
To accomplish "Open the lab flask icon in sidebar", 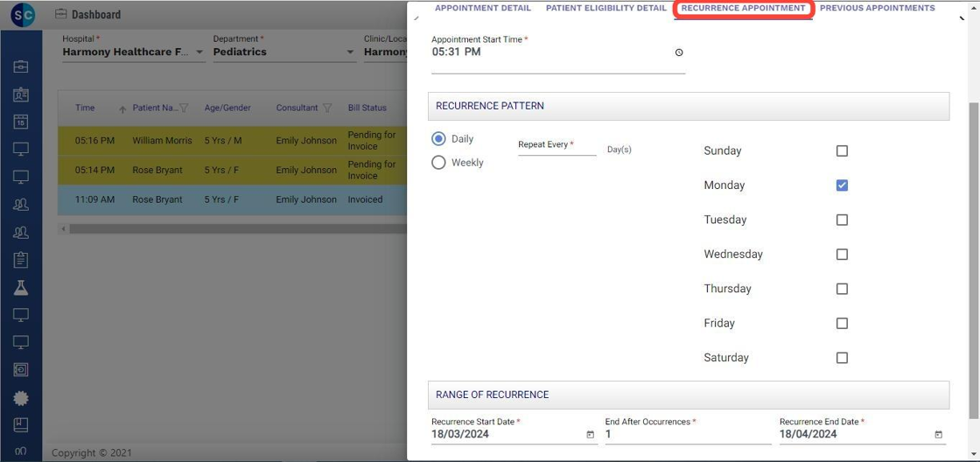I will point(21,288).
